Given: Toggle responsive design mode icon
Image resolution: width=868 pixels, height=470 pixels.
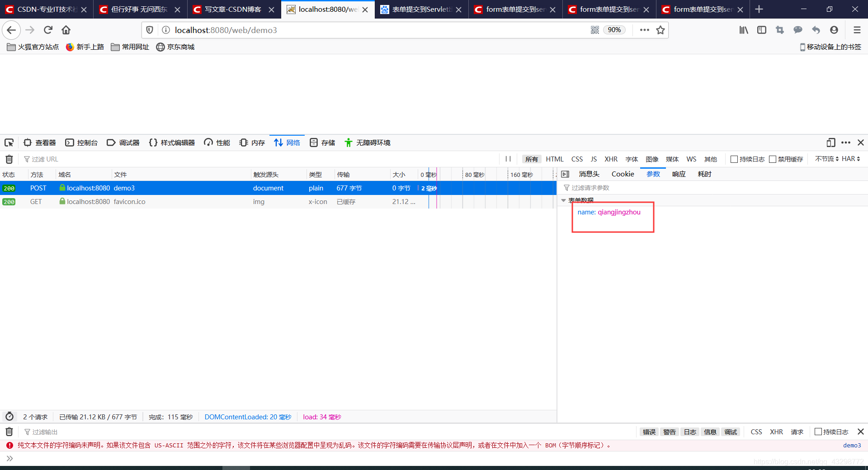Looking at the screenshot, I should tap(831, 142).
